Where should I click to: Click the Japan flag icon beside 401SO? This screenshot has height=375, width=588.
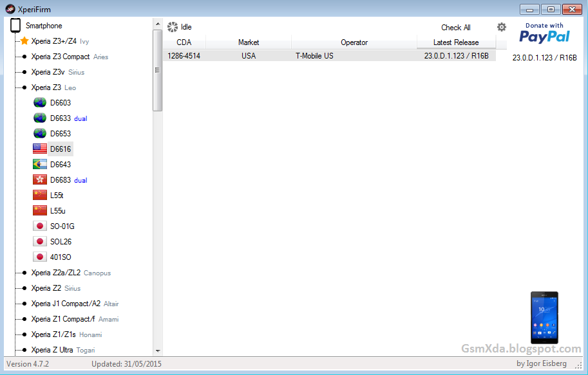[40, 257]
